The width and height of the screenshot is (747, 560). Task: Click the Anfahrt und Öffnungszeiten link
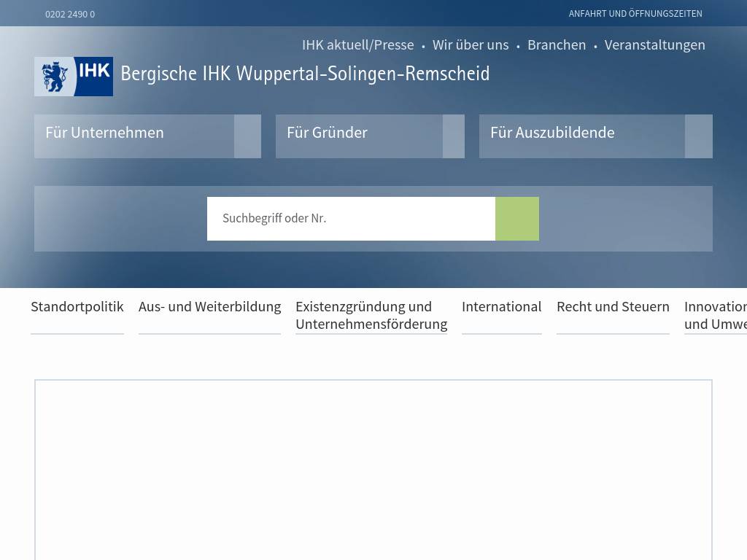(635, 14)
